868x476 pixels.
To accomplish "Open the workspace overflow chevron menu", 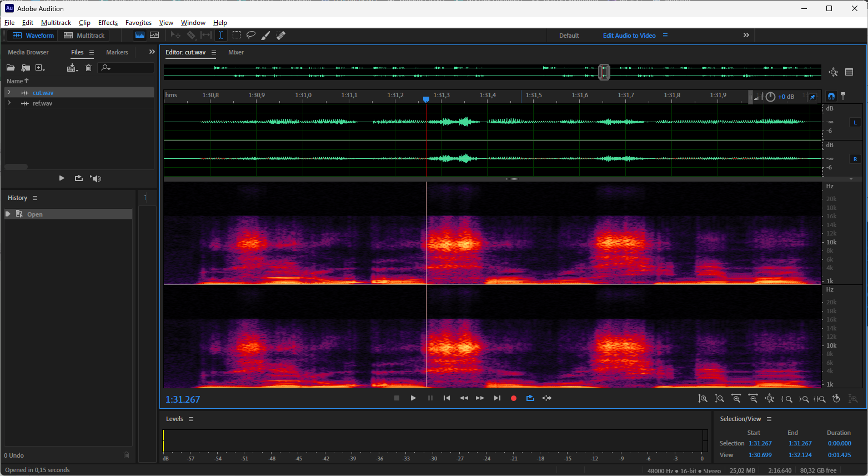I will coord(746,36).
